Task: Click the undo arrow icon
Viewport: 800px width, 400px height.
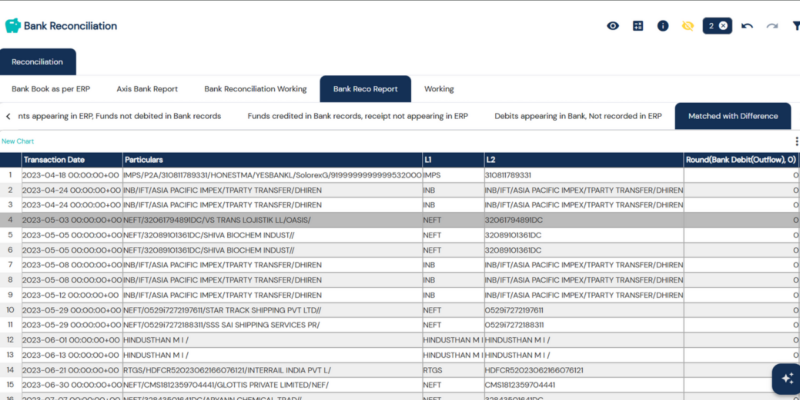Action: click(x=747, y=26)
